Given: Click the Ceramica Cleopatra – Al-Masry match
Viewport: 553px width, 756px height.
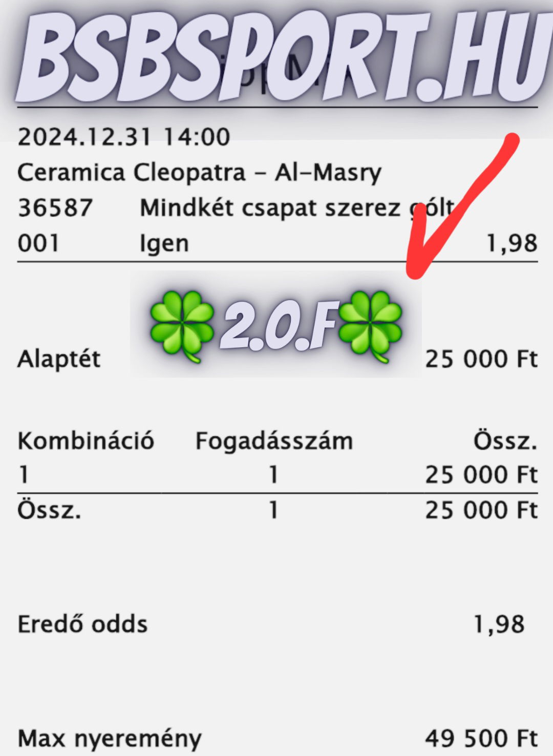Looking at the screenshot, I should (199, 173).
